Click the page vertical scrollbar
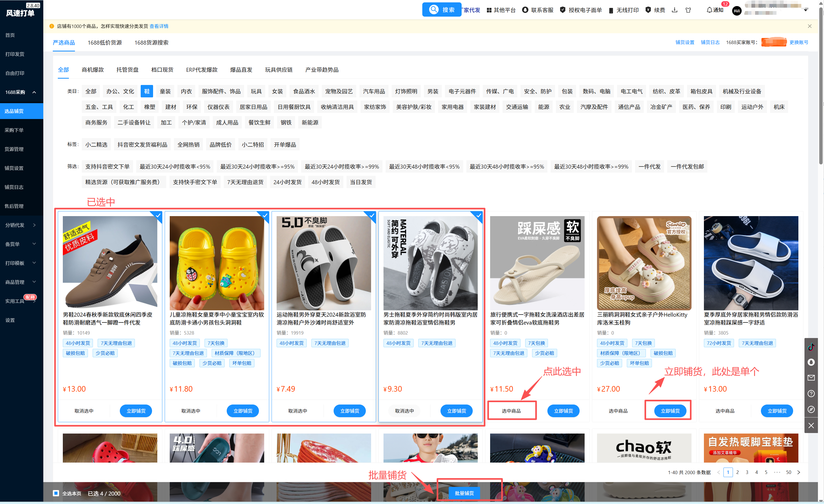The width and height of the screenshot is (824, 504). [821, 84]
